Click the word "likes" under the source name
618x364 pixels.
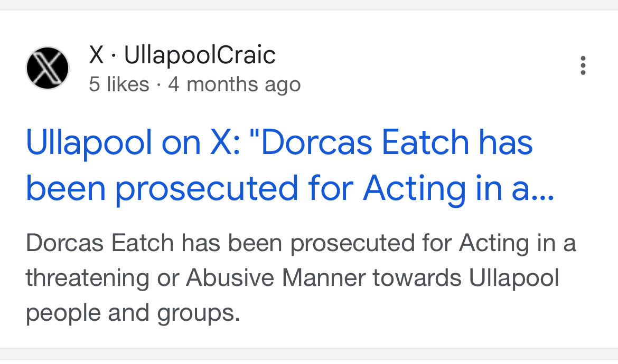tap(127, 84)
